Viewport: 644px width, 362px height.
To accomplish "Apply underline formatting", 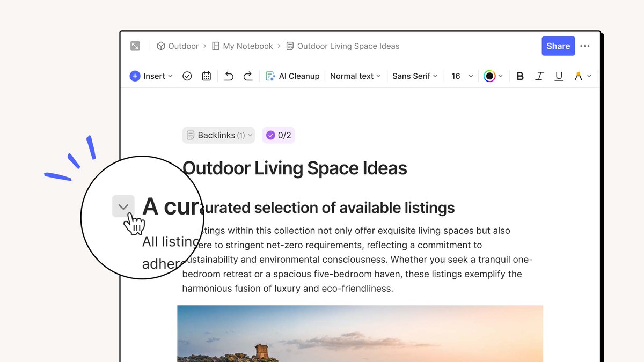I will [559, 76].
